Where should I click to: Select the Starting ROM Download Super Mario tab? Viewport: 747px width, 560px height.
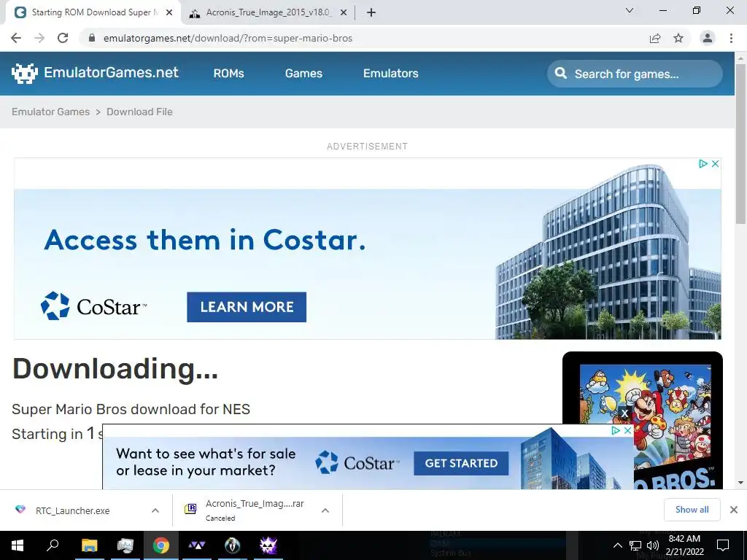(x=94, y=12)
